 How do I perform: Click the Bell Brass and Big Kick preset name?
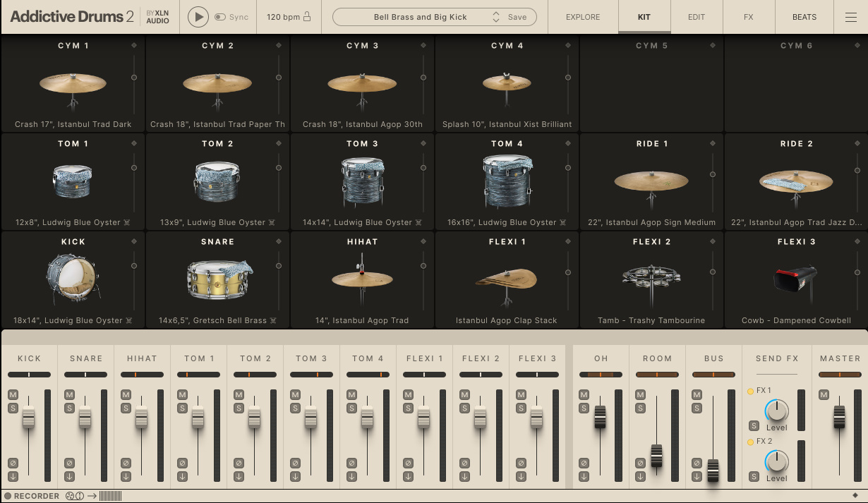[x=421, y=17]
